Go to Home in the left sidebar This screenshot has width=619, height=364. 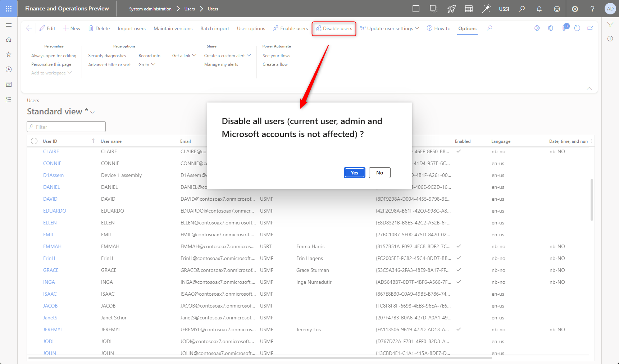point(9,40)
